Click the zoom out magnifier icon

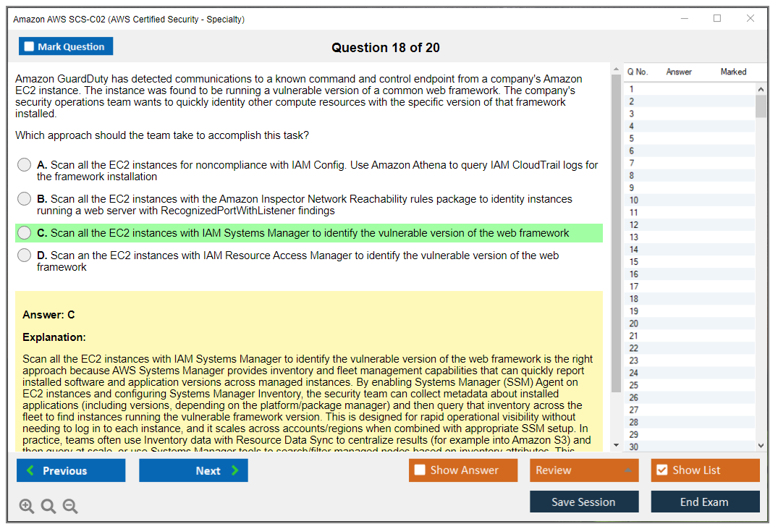click(70, 506)
